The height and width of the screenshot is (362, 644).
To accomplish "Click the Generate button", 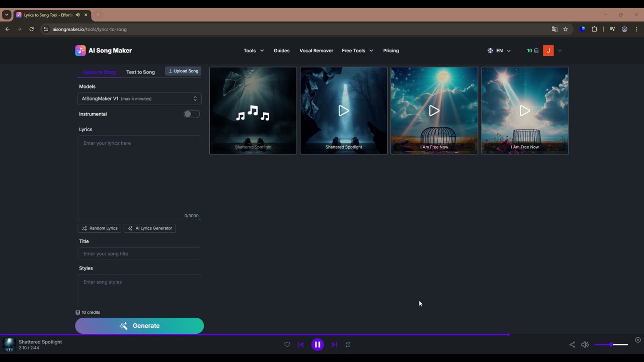I will tap(139, 326).
